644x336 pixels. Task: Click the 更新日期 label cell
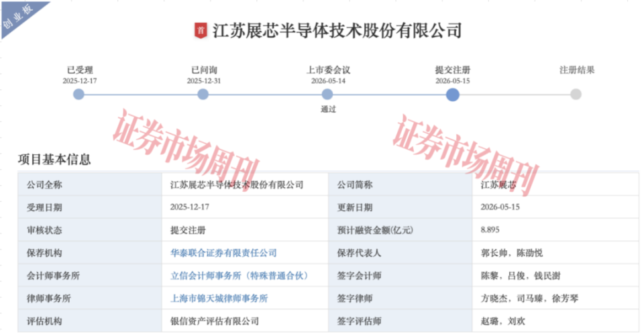[x=400, y=207]
